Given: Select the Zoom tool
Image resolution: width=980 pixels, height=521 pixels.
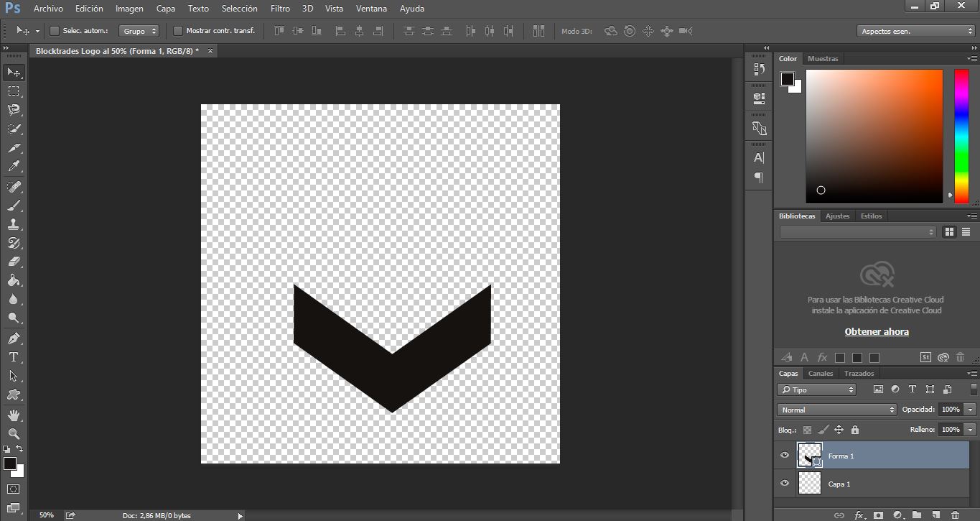Looking at the screenshot, I should click(x=14, y=433).
